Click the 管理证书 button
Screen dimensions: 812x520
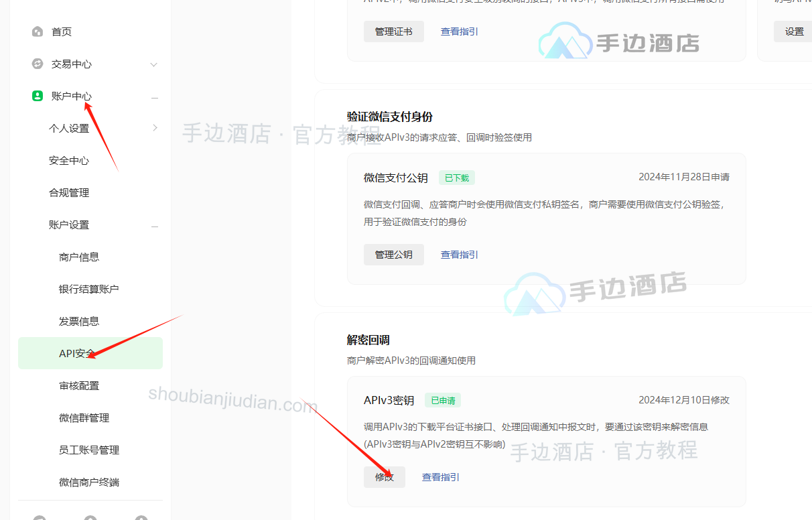pyautogui.click(x=394, y=31)
